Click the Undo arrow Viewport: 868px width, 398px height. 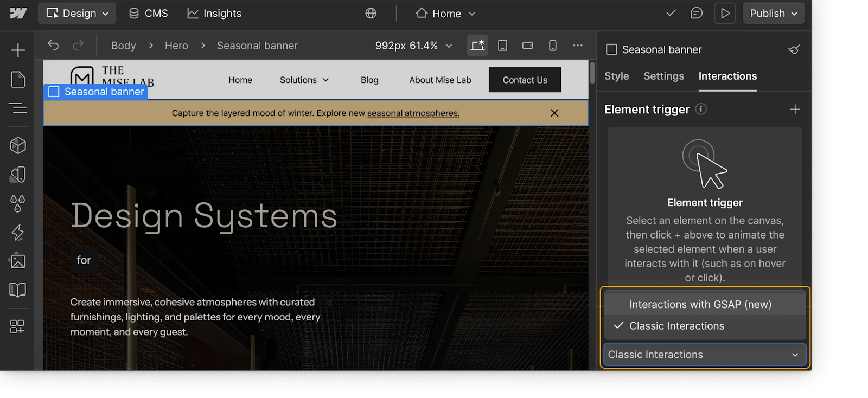point(53,45)
